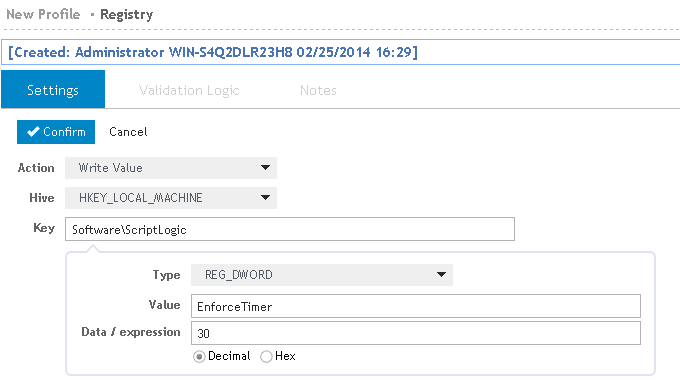The image size is (680, 380).
Task: Click the Value field containing EnforceTimer
Action: point(415,306)
